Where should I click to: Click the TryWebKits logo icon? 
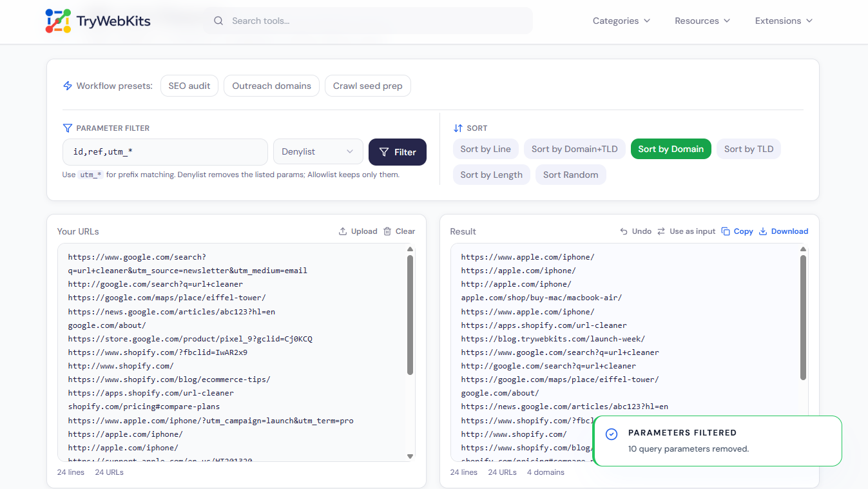(58, 21)
